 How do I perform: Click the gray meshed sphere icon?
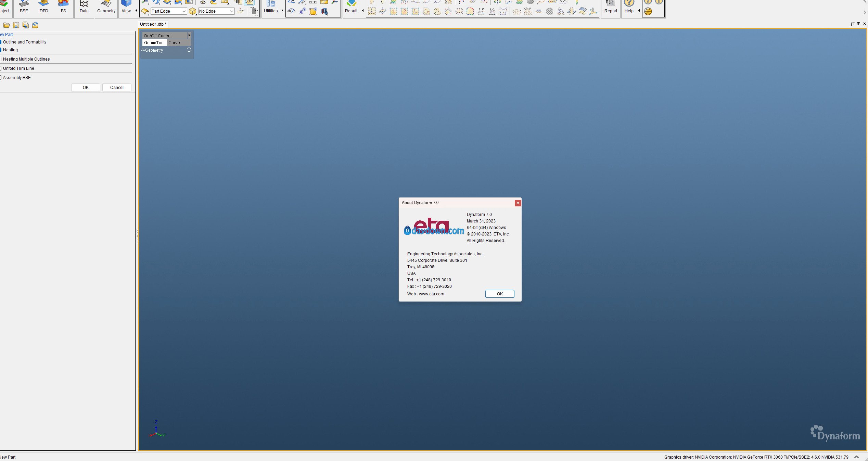[x=550, y=11]
